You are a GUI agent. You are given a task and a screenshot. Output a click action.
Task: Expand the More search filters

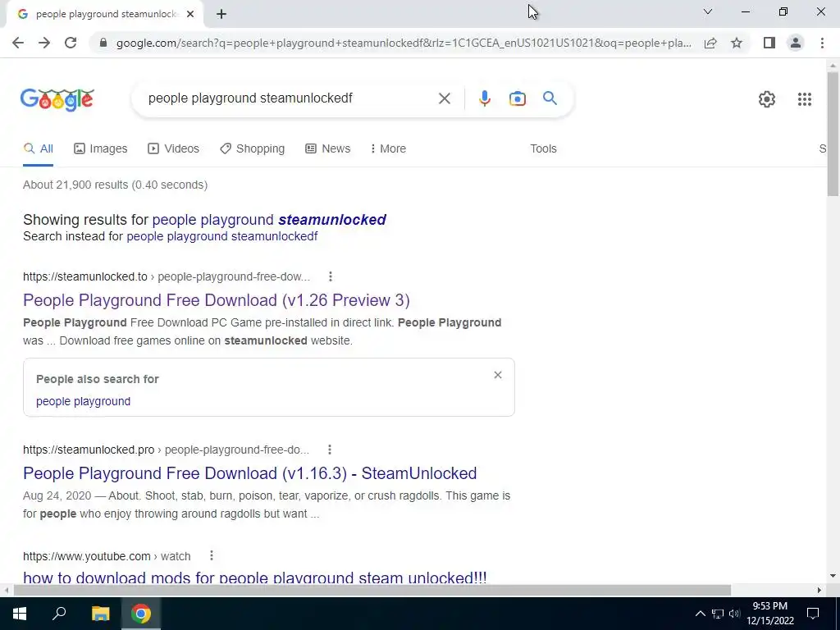point(388,149)
